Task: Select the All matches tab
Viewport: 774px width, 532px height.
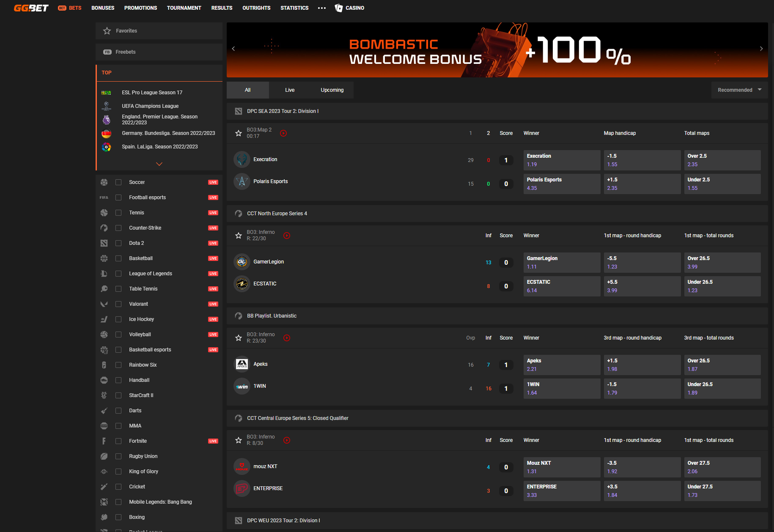Action: (x=248, y=90)
